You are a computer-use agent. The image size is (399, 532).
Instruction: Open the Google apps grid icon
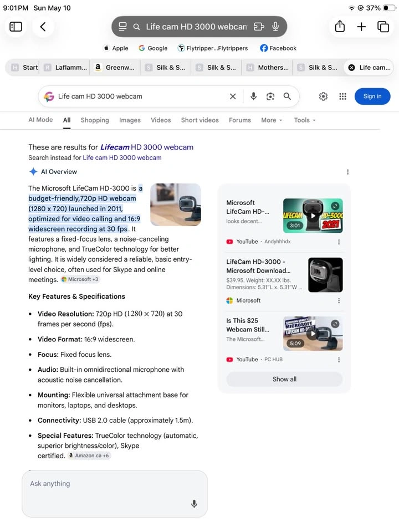[342, 96]
